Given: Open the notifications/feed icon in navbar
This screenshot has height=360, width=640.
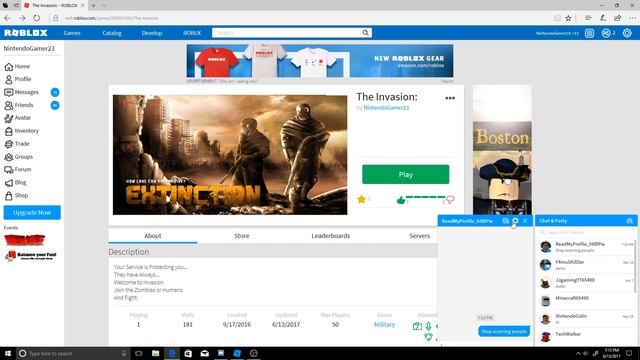Looking at the screenshot, I should tap(589, 33).
